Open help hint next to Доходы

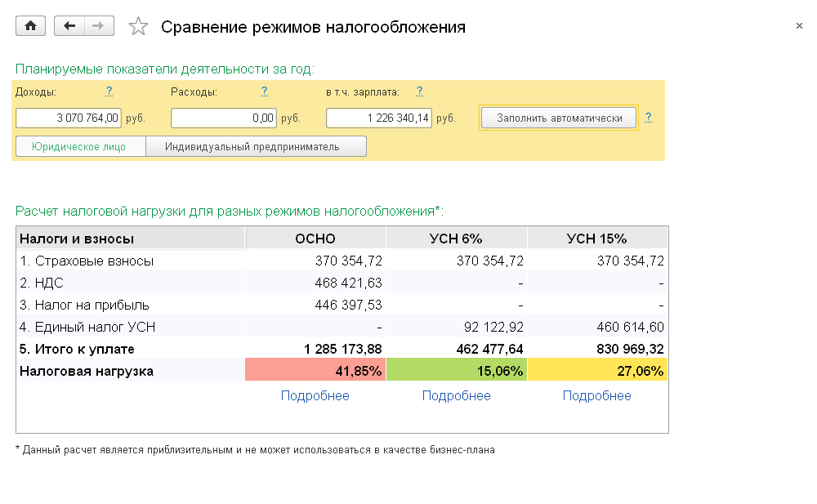coord(109,91)
